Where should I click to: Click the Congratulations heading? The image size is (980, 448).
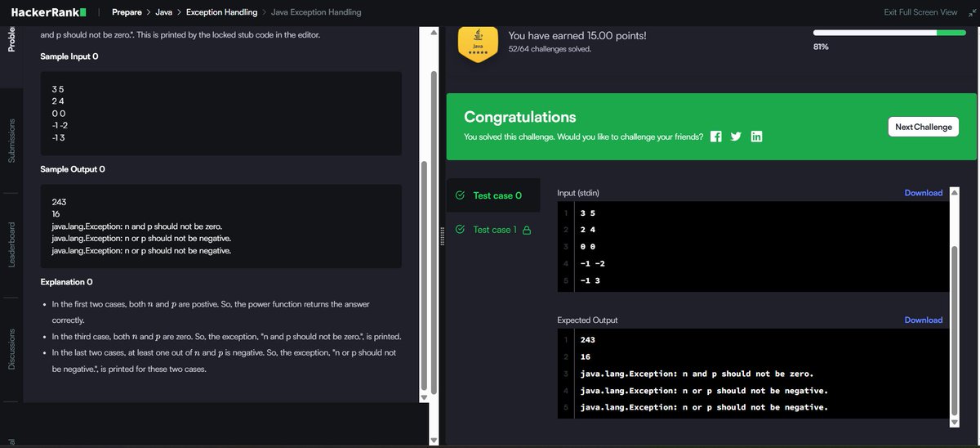(x=520, y=117)
